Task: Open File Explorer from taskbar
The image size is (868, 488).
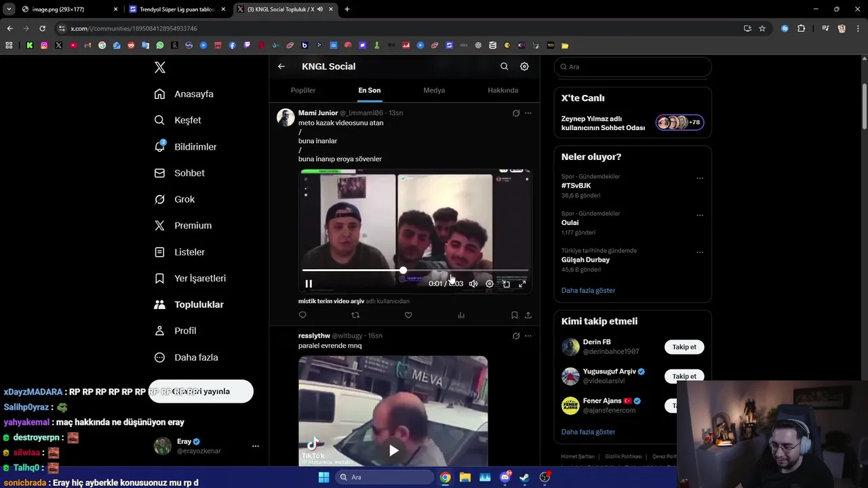Action: [x=465, y=477]
